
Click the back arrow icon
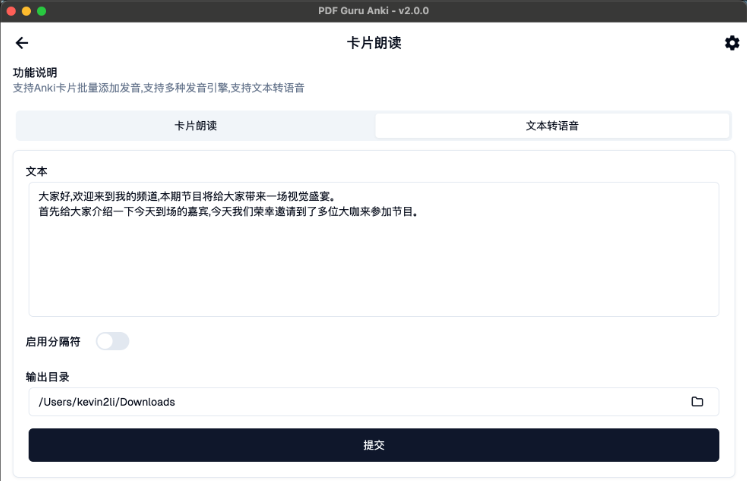22,43
